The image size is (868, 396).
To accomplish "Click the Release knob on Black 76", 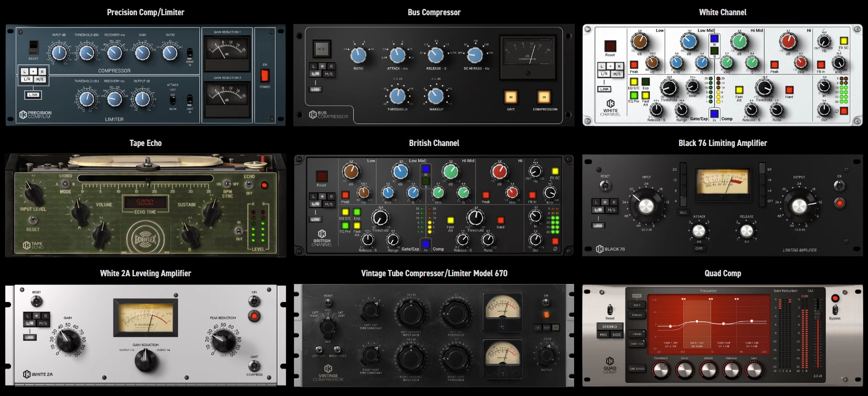I will point(746,231).
